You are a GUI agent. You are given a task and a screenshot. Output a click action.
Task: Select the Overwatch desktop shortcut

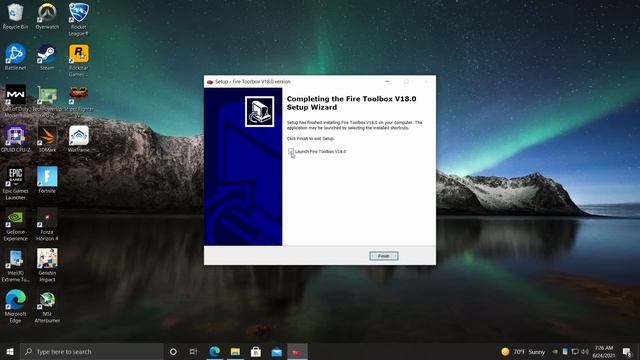[47, 16]
